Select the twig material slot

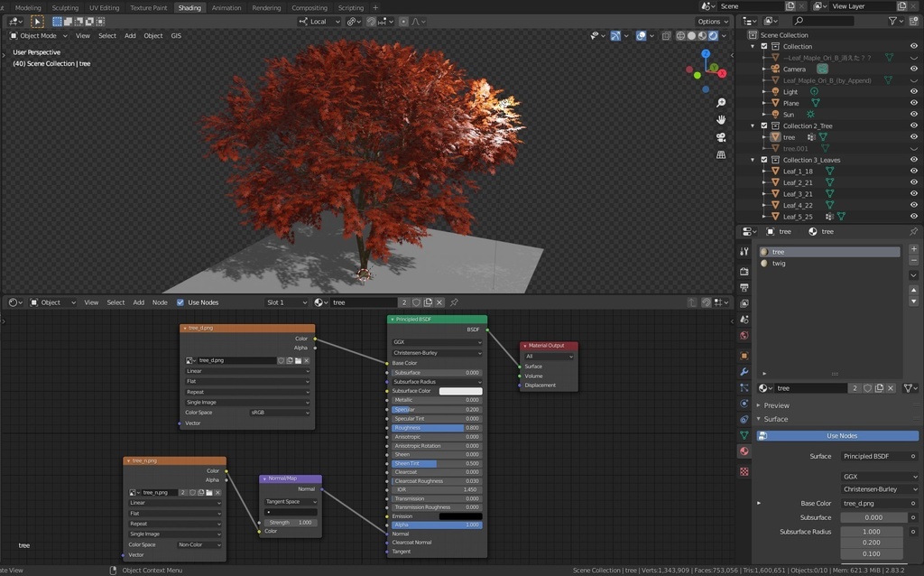pos(778,263)
